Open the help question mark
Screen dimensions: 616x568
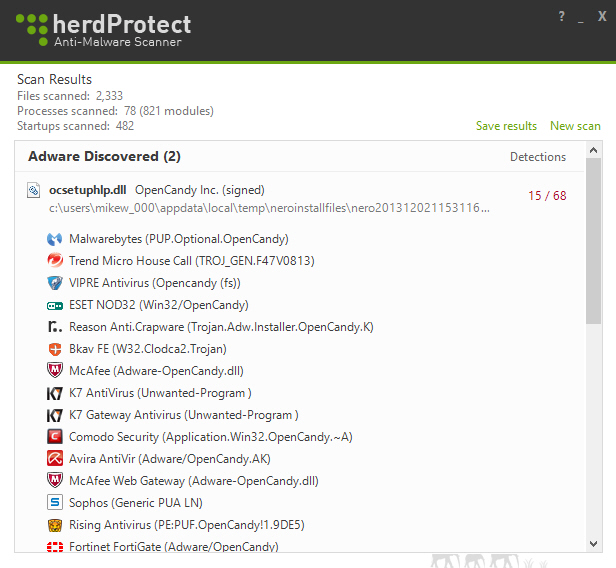pos(561,16)
